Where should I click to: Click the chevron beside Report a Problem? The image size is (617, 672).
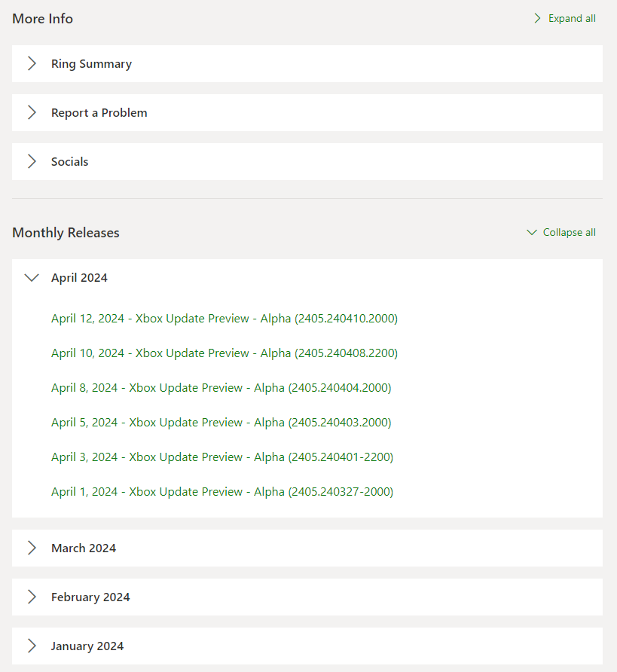(32, 113)
